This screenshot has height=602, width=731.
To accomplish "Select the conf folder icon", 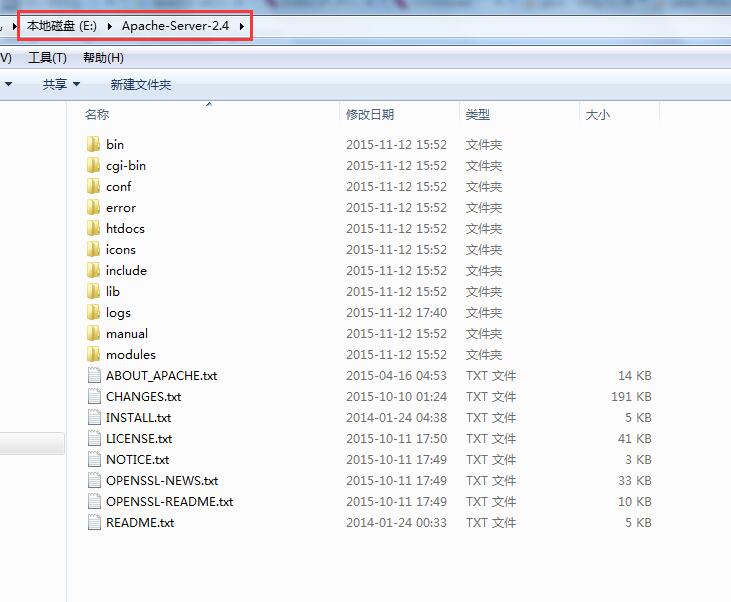I will 93,186.
